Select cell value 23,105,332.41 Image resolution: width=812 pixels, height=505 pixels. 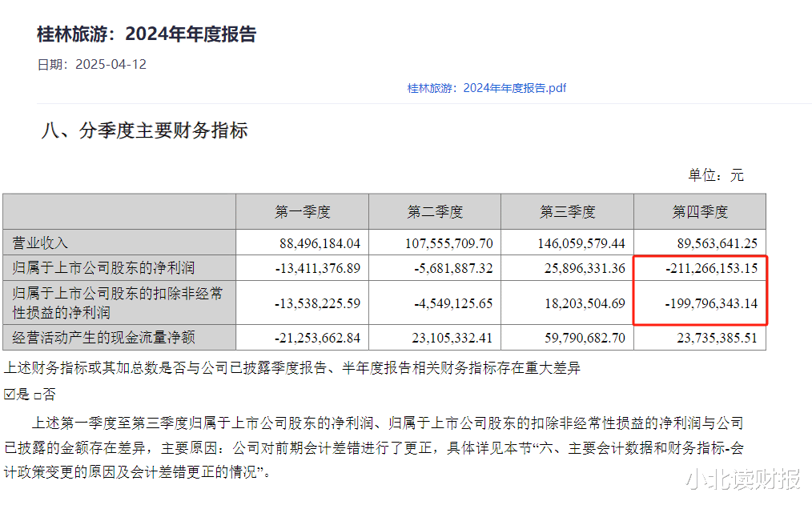[x=452, y=338]
